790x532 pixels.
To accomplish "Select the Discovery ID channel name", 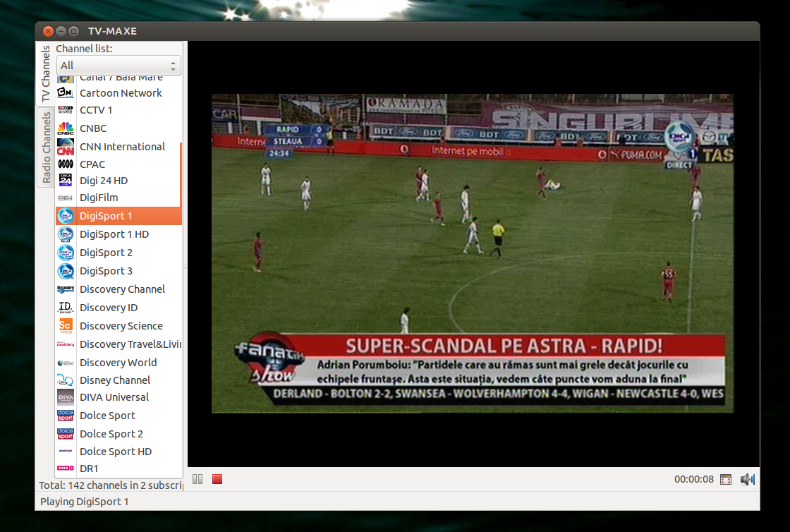I will (x=109, y=308).
